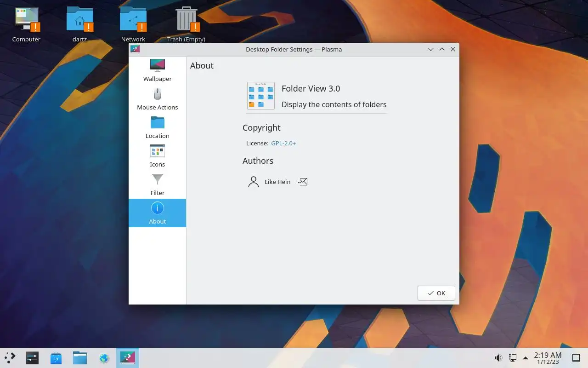Click the Copyright section heading

[261, 128]
